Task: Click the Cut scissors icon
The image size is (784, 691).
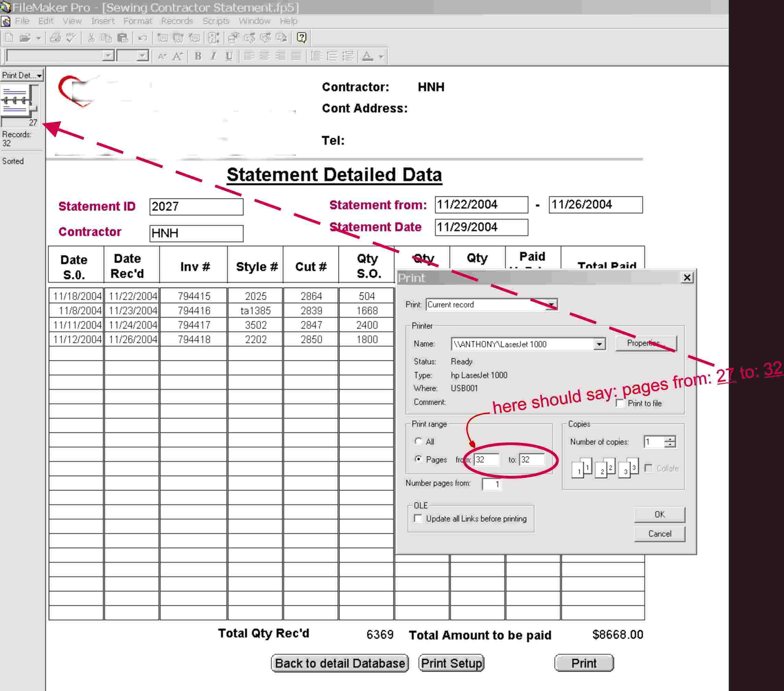Action: point(91,38)
